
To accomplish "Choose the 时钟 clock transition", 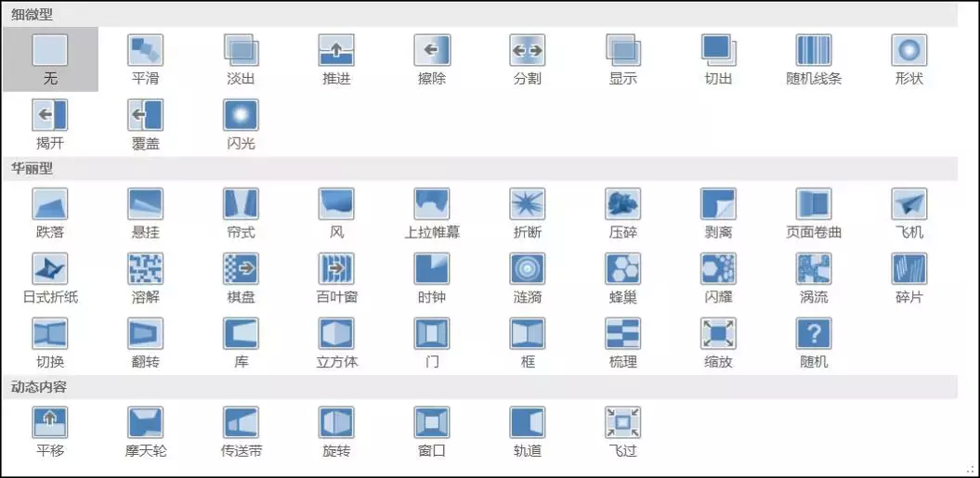I will [432, 278].
